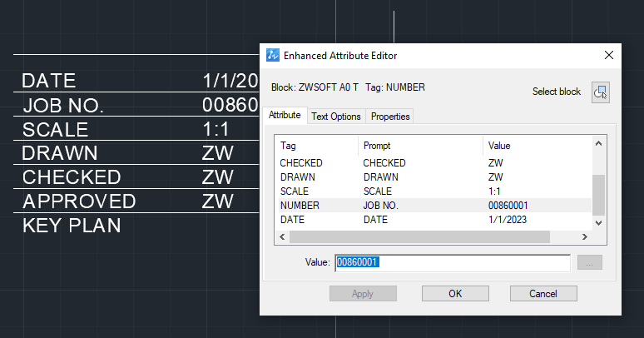
Task: Click the CHECKED label in the drawing
Action: click(x=72, y=177)
